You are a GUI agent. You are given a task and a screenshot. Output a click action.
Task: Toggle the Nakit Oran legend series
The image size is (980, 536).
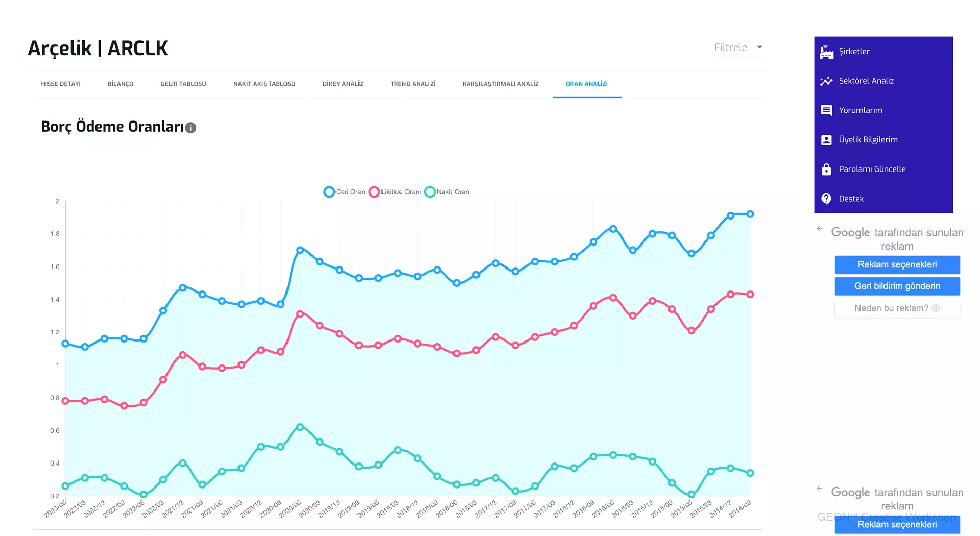447,192
